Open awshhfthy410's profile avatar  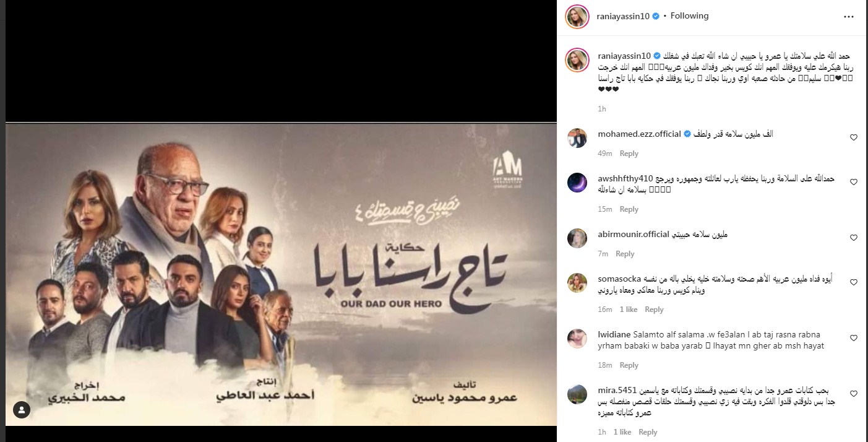point(577,183)
